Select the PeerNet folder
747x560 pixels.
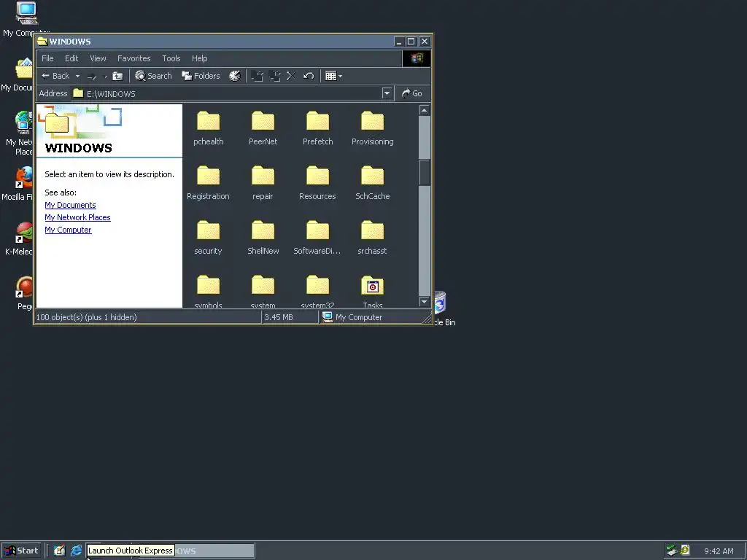[x=263, y=128]
